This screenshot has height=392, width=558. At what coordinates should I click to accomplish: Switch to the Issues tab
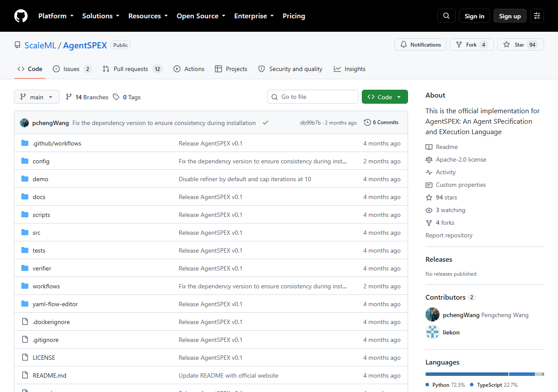72,69
